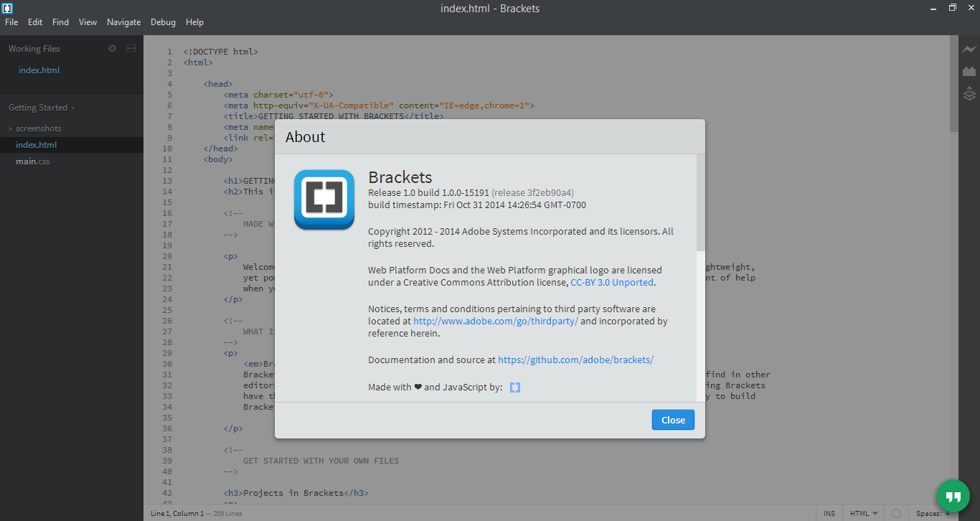The image size is (980, 521).
Task: Click the circular linting status indicator
Action: pos(896,513)
